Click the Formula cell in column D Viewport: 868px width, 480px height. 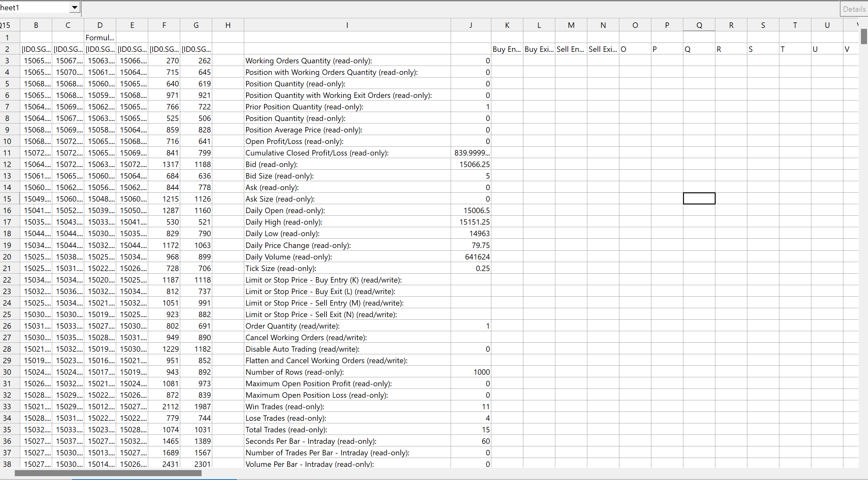(x=100, y=38)
